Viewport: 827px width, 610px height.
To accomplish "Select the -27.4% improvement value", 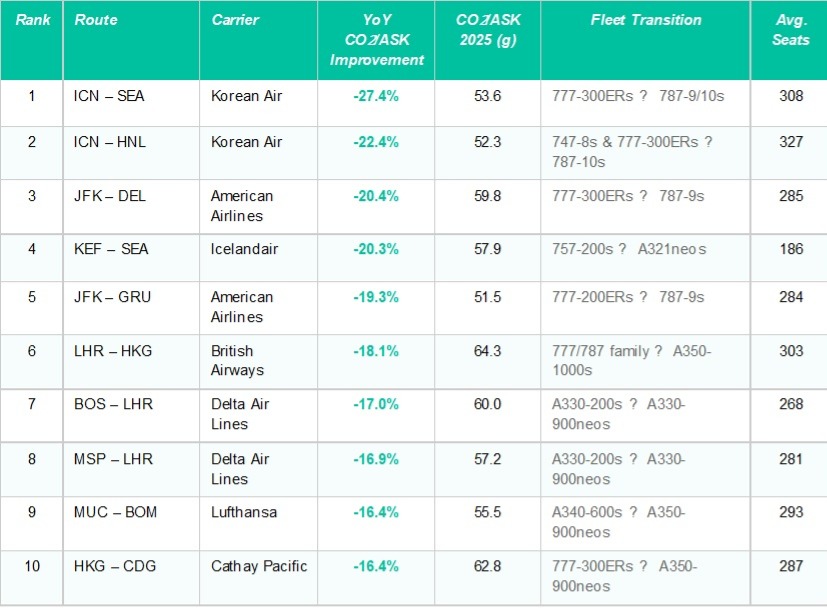I will pos(376,96).
